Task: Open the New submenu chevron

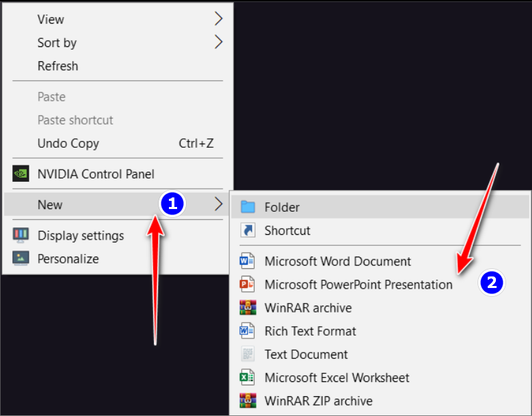Action: (x=218, y=204)
